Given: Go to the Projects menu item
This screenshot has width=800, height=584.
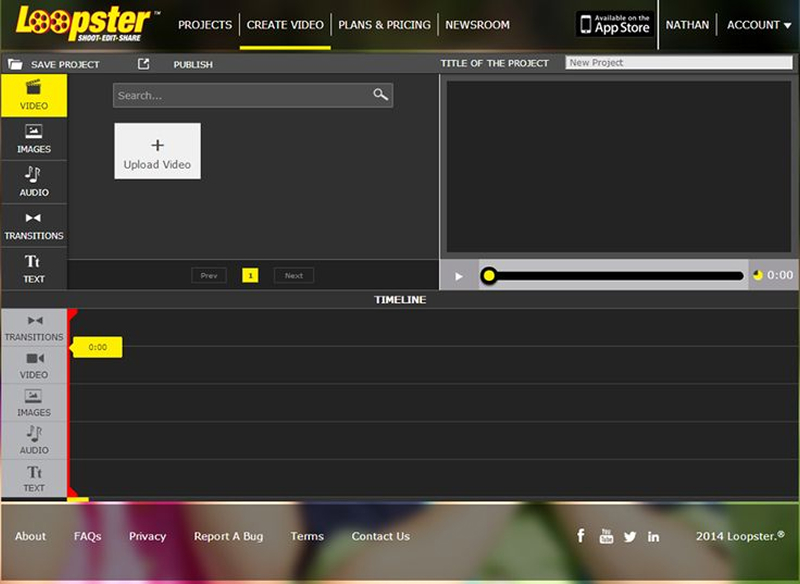Looking at the screenshot, I should (x=205, y=25).
